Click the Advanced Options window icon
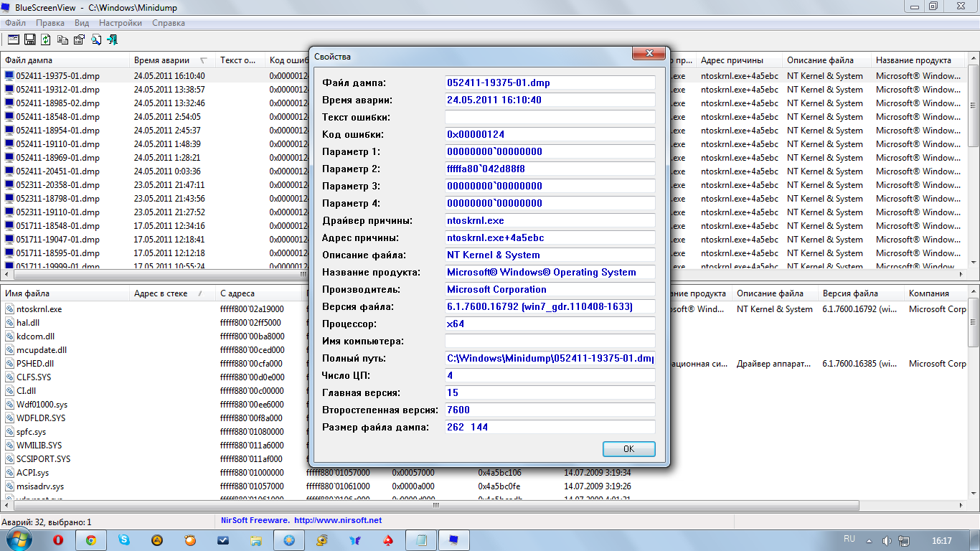The width and height of the screenshot is (980, 551). click(x=14, y=39)
